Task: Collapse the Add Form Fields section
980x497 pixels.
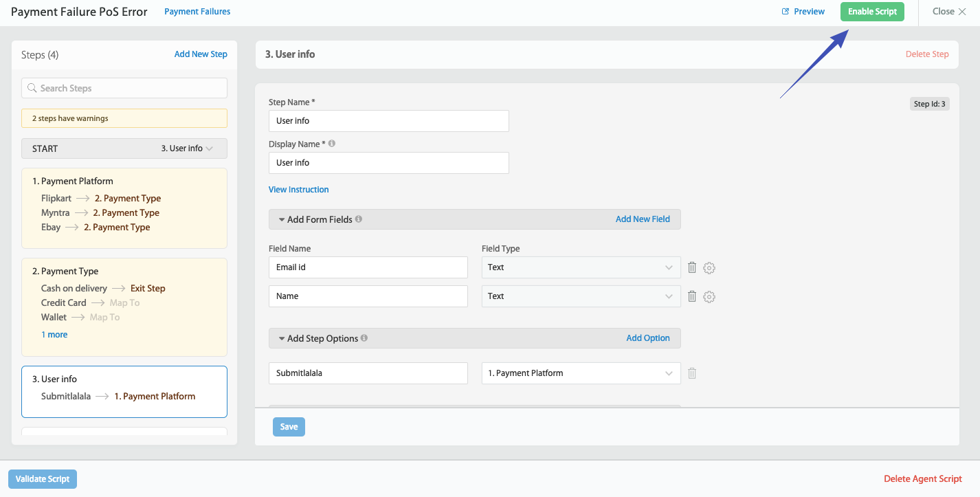Action: tap(282, 220)
